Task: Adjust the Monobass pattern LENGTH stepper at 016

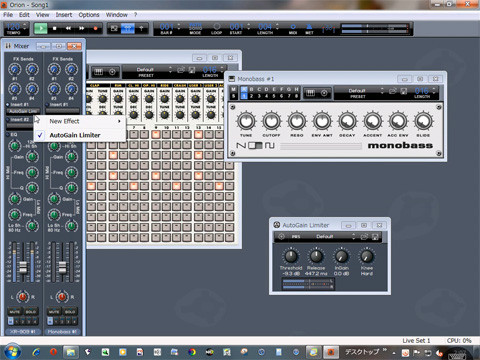Action: coord(434,90)
